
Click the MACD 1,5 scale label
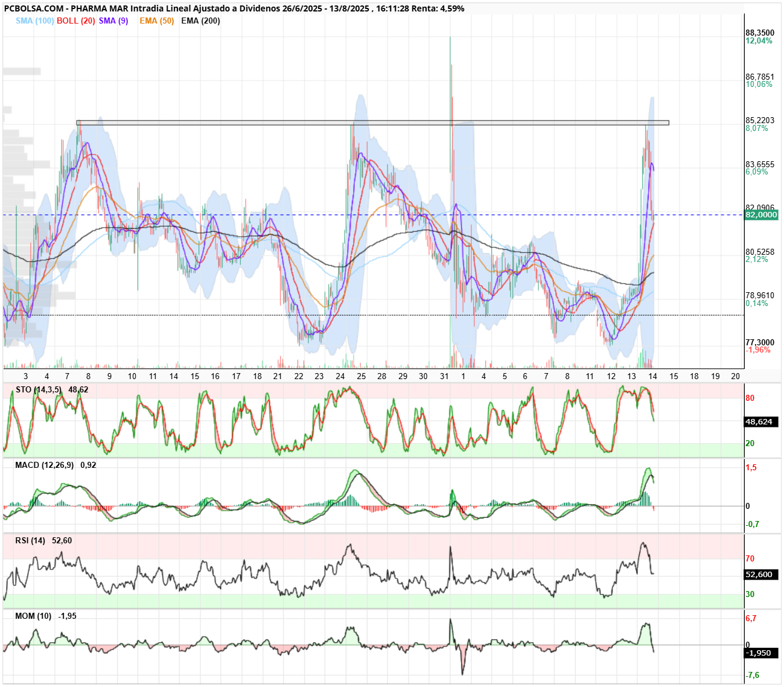pyautogui.click(x=751, y=468)
